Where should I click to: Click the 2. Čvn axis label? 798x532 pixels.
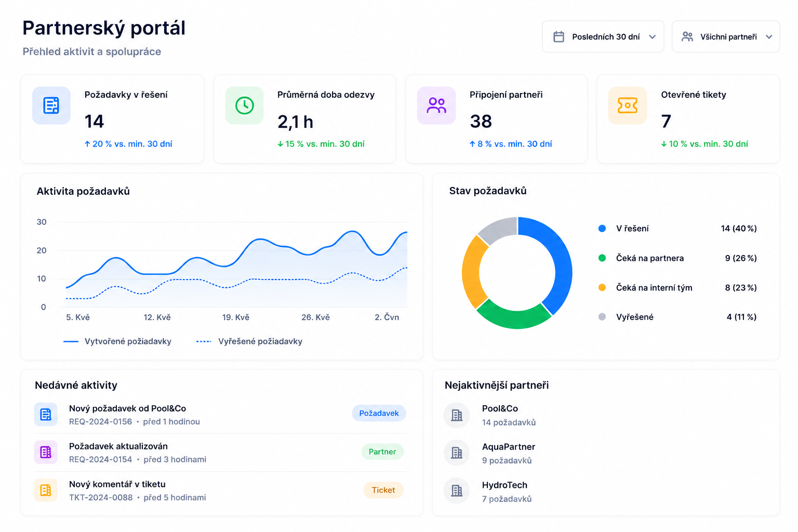[x=387, y=317]
